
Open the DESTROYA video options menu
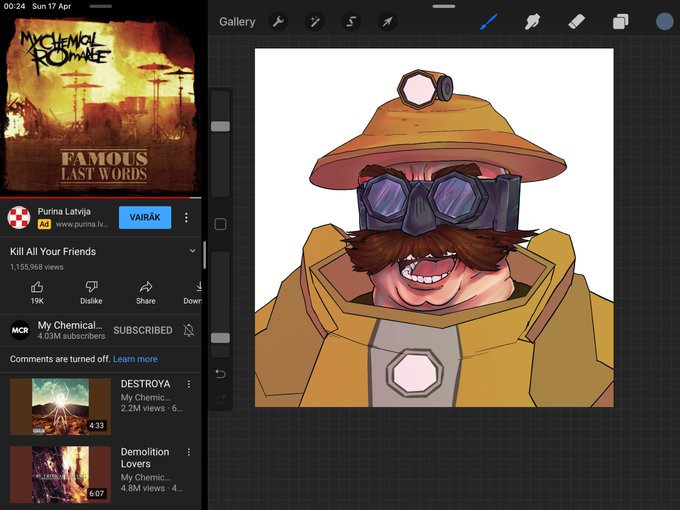point(189,384)
